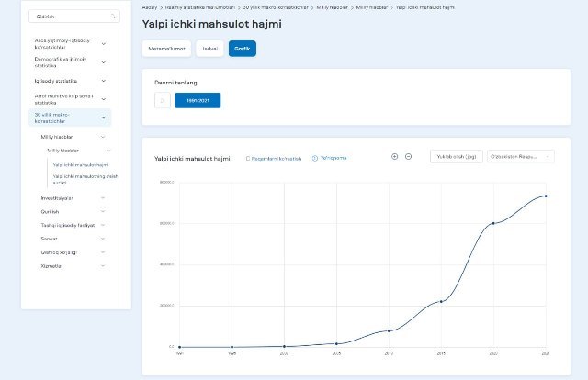The width and height of the screenshot is (588, 380).
Task: Open the O'zbekiston Respublikasi region dropdown
Action: click(x=521, y=157)
